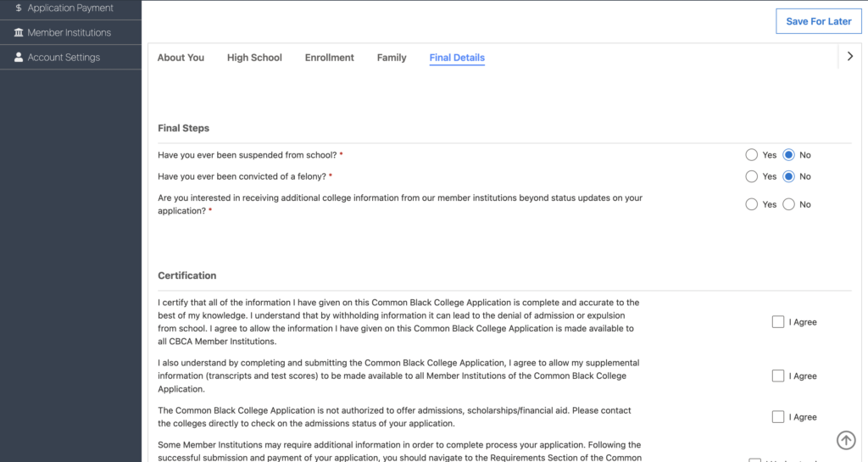Viewport: 868px width, 462px height.
Task: Select No for convicted of a felony
Action: (788, 176)
